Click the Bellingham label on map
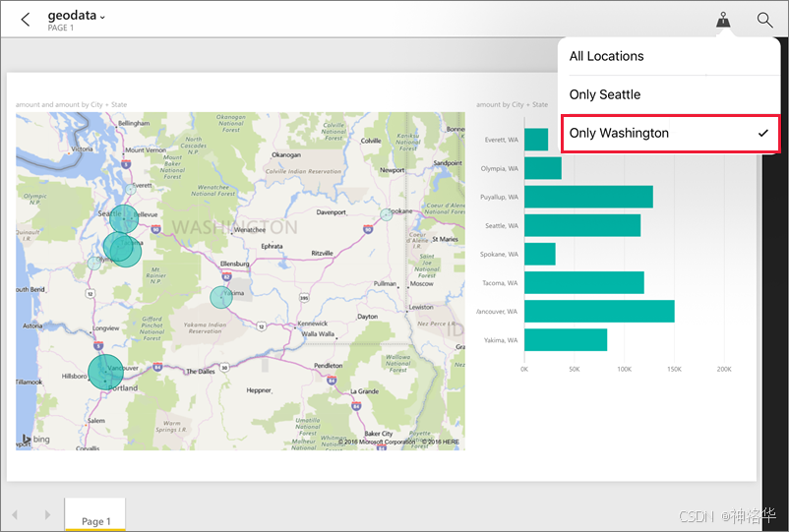Image resolution: width=789 pixels, height=532 pixels. pos(134,123)
